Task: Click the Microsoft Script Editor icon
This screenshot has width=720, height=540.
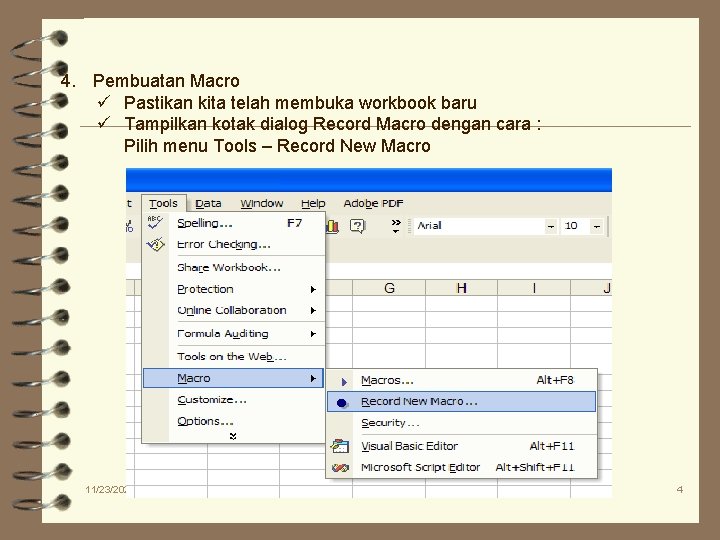Action: 340,468
